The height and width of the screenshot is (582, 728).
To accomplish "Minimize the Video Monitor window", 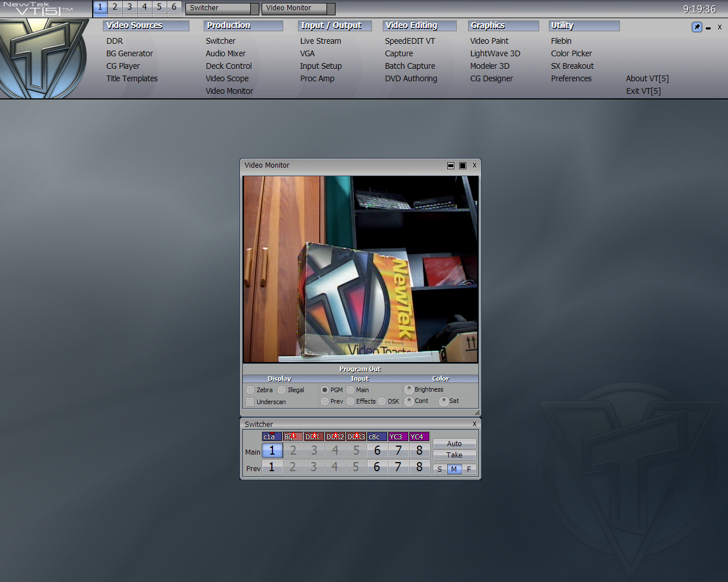I will point(450,165).
